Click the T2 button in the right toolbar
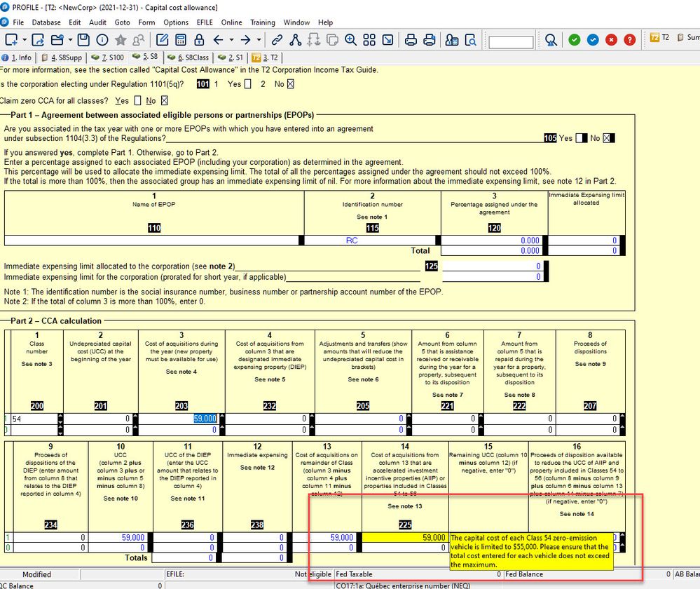Screen dimensions: 700x589 pyautogui.click(x=659, y=38)
